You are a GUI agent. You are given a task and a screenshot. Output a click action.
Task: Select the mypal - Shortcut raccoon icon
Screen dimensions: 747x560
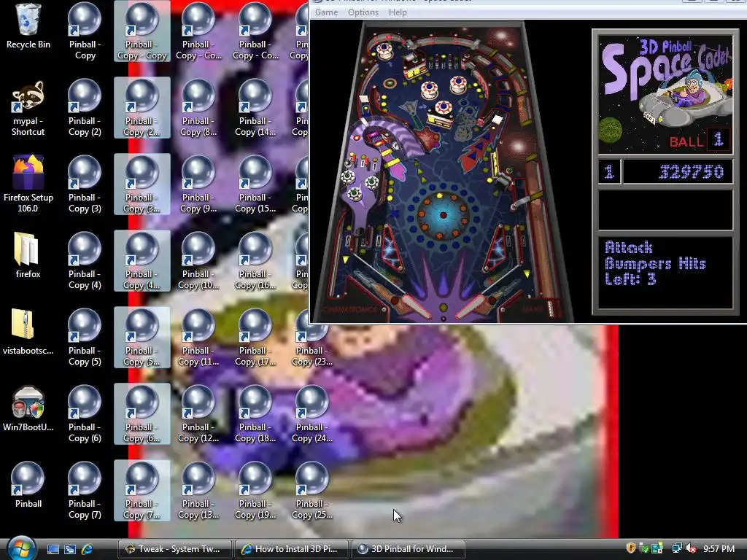28,109
